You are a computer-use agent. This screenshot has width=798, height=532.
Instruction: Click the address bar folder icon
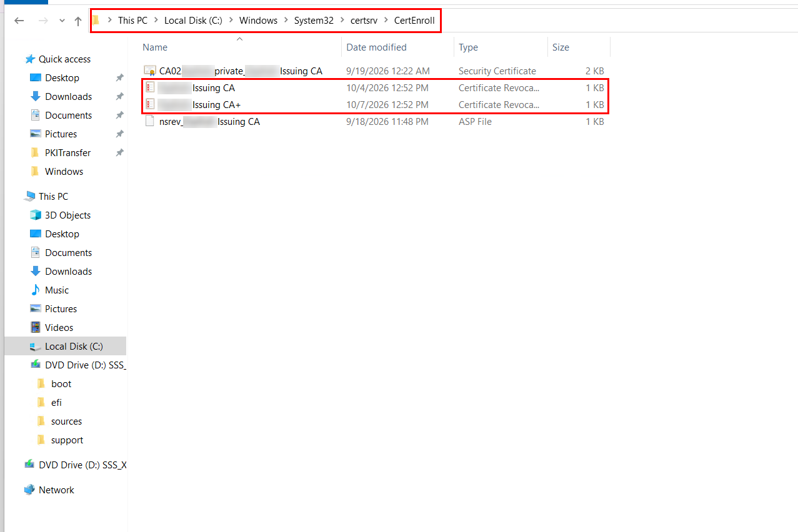96,20
